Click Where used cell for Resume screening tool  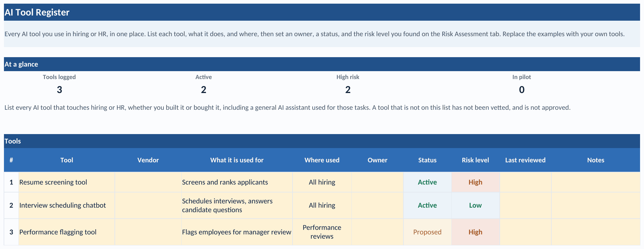click(322, 182)
